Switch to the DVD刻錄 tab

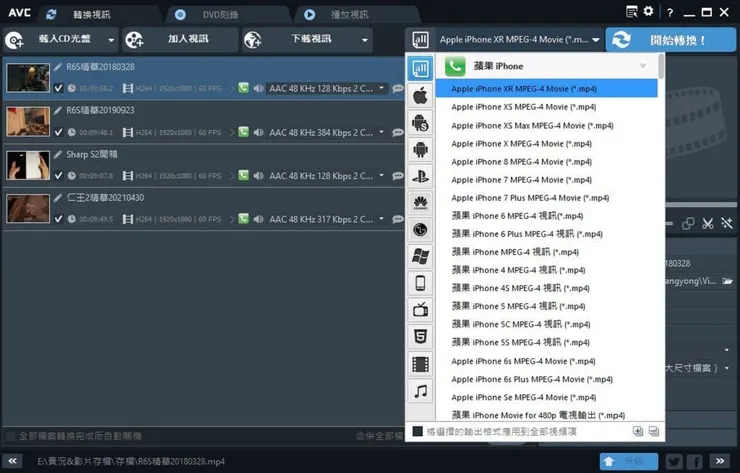(x=221, y=15)
